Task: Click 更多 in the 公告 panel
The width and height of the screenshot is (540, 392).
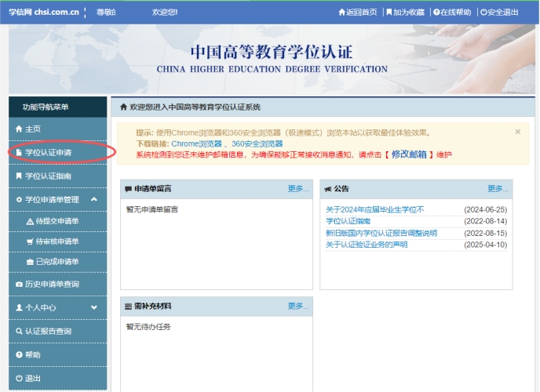Action: (x=498, y=189)
